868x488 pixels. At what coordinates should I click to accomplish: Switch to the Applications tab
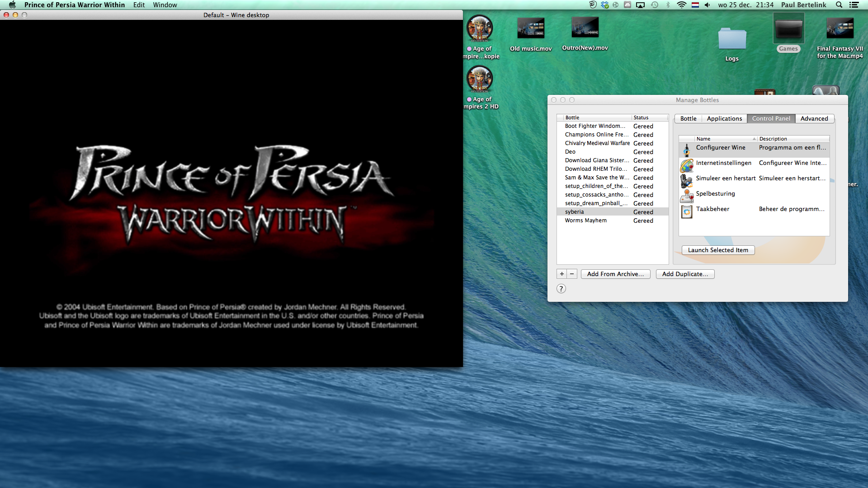[x=723, y=118]
